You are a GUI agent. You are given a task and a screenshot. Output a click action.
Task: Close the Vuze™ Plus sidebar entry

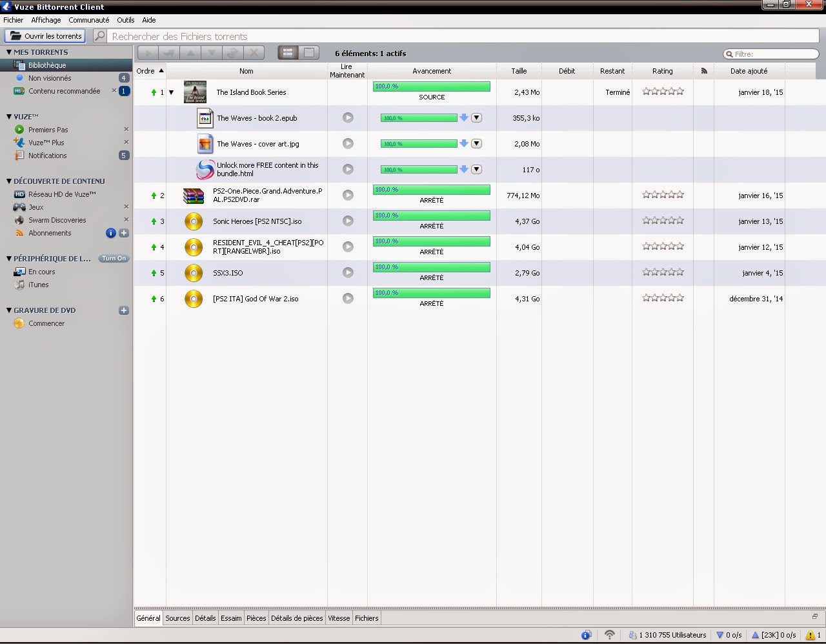click(x=126, y=143)
